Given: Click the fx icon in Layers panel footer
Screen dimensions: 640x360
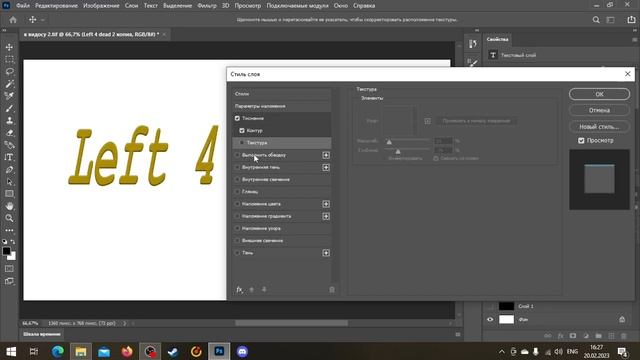Looking at the screenshot, I should pyautogui.click(x=560, y=336).
